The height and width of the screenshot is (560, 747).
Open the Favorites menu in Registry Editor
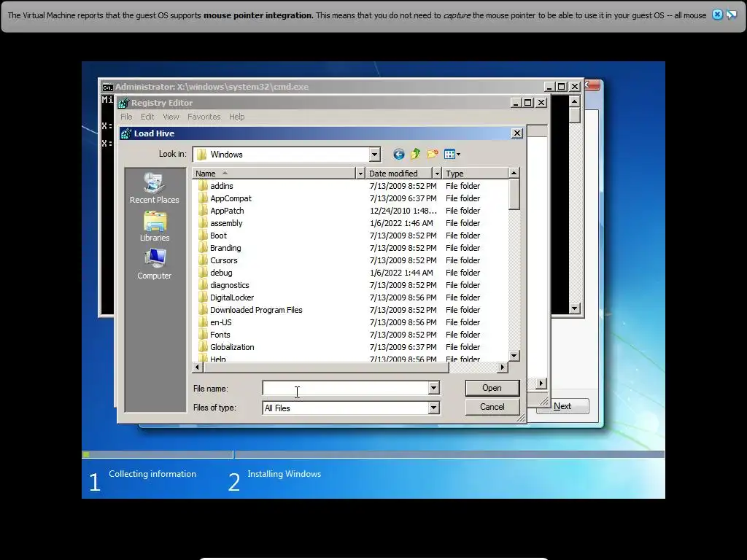(x=204, y=117)
